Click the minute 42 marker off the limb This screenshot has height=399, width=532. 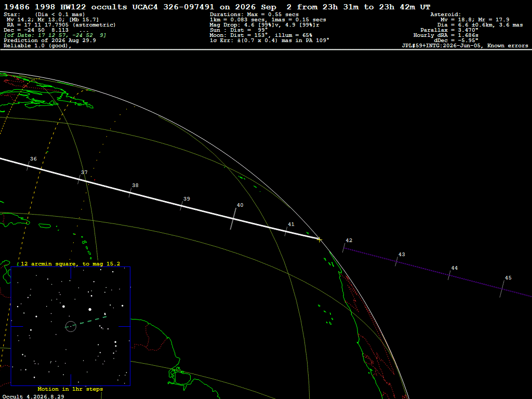pyautogui.click(x=344, y=248)
